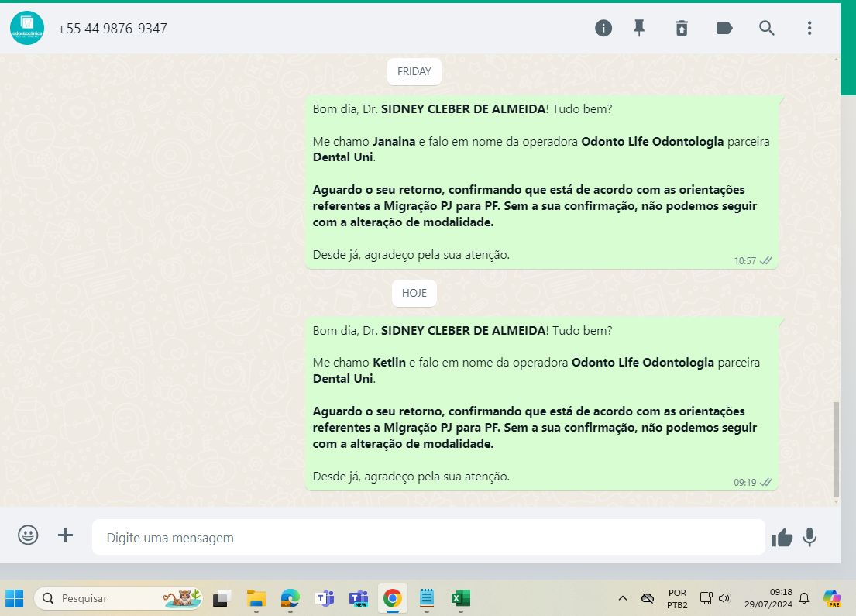The image size is (856, 616).
Task: Open Microsoft Teams classic from taskbar
Action: click(325, 598)
